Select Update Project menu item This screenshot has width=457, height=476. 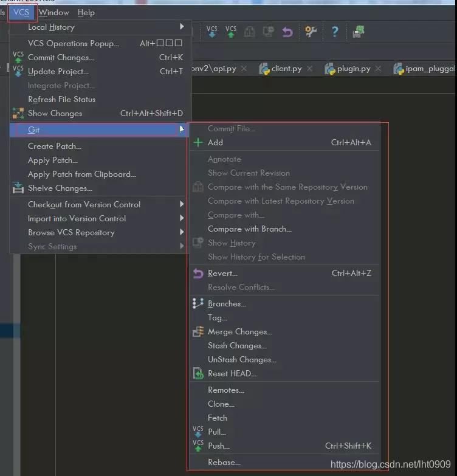[100, 71]
